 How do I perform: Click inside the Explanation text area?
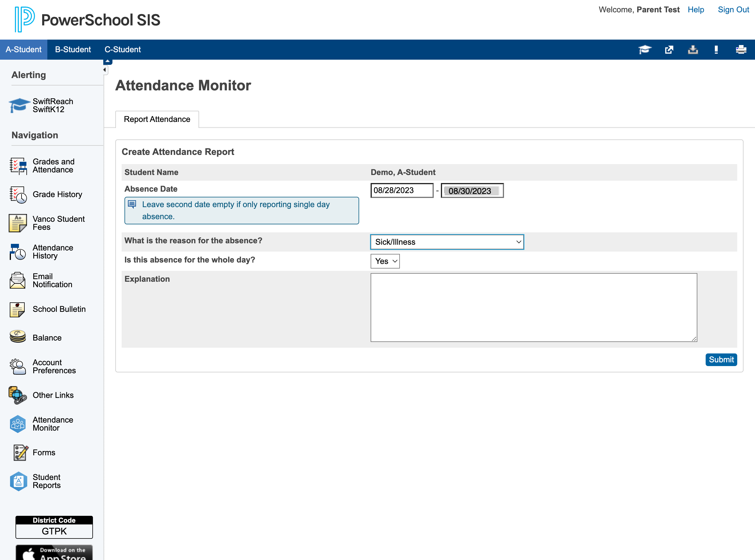[534, 308]
